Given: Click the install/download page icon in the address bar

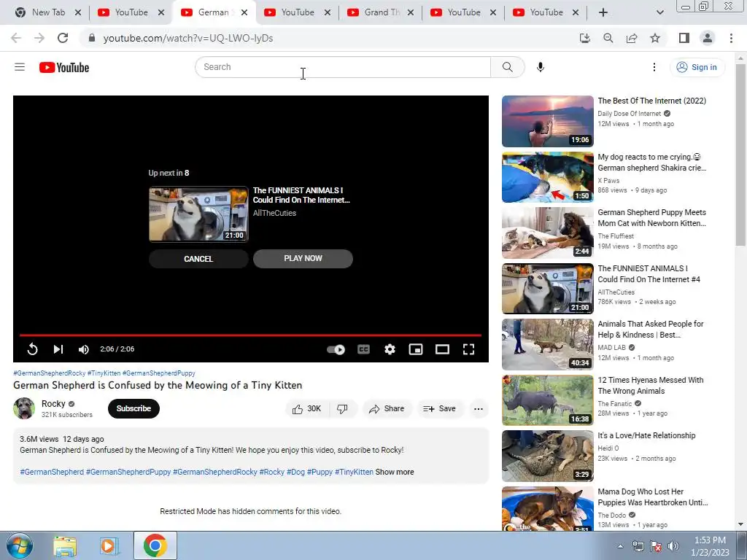Looking at the screenshot, I should click(x=585, y=38).
